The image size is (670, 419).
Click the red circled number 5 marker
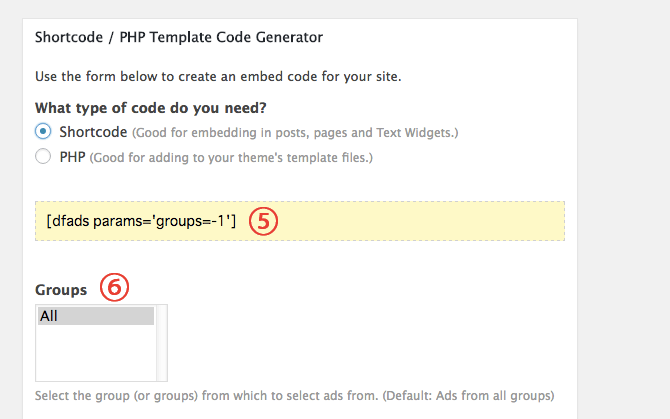point(263,221)
